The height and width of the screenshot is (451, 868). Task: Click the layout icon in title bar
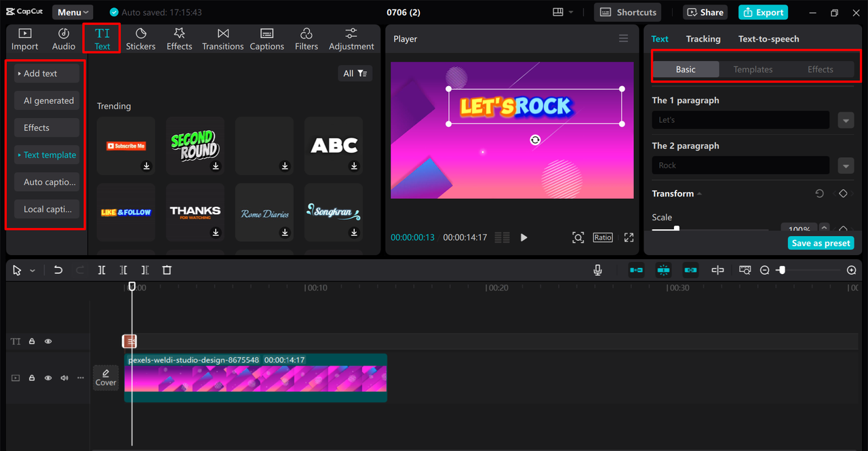[558, 12]
